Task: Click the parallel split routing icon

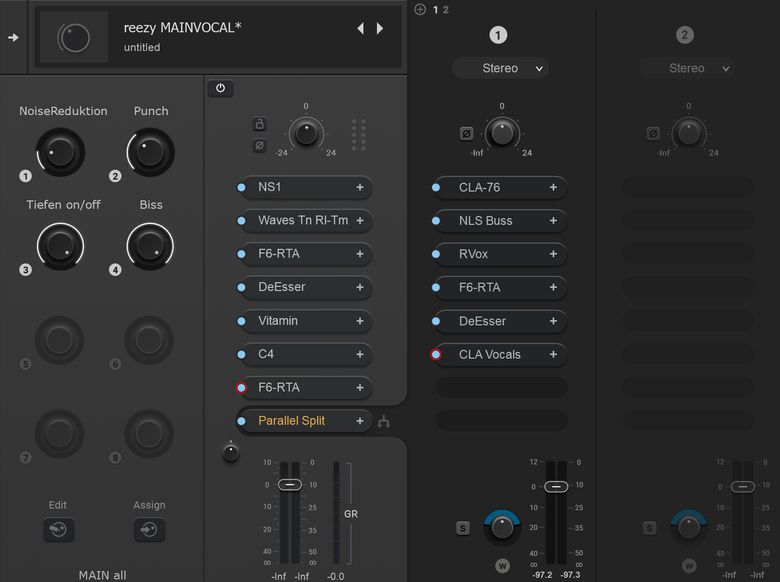Action: (x=384, y=422)
